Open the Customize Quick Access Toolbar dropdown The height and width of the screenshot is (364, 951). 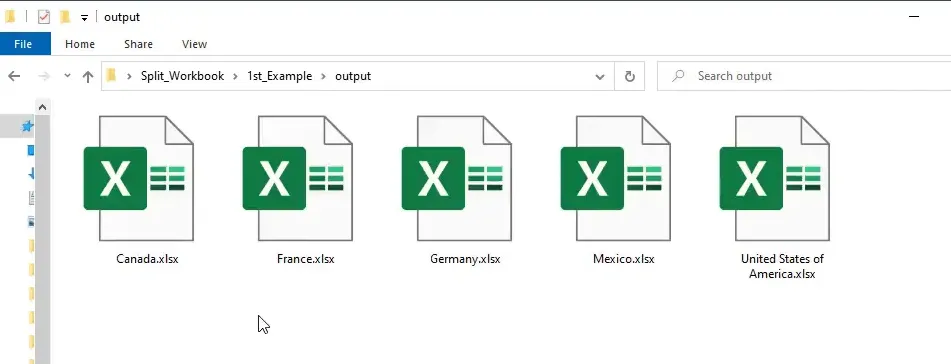point(84,18)
